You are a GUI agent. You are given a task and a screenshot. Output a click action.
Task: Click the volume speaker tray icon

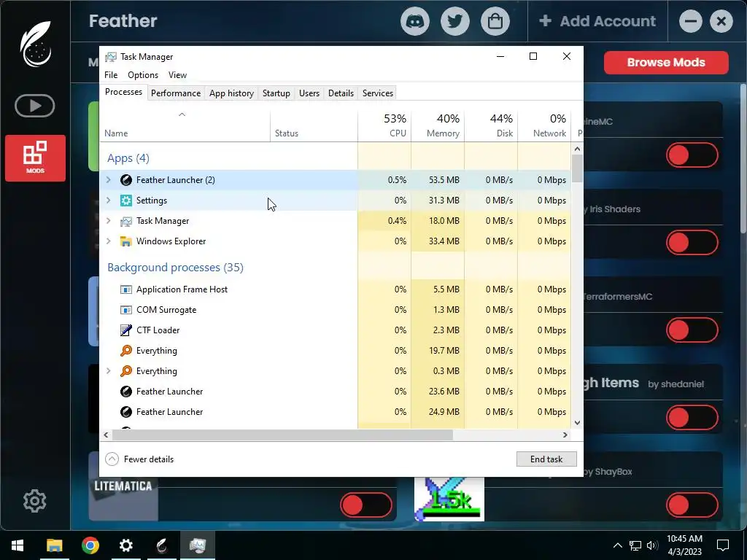pos(652,545)
